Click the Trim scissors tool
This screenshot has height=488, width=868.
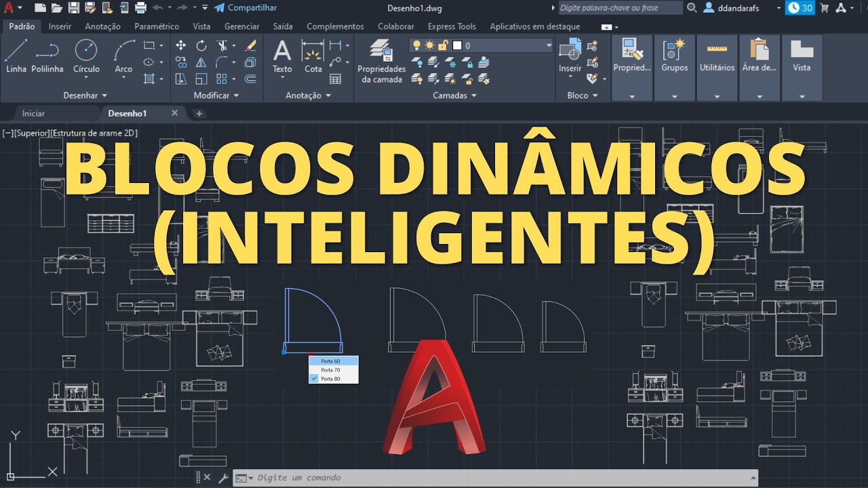(222, 45)
